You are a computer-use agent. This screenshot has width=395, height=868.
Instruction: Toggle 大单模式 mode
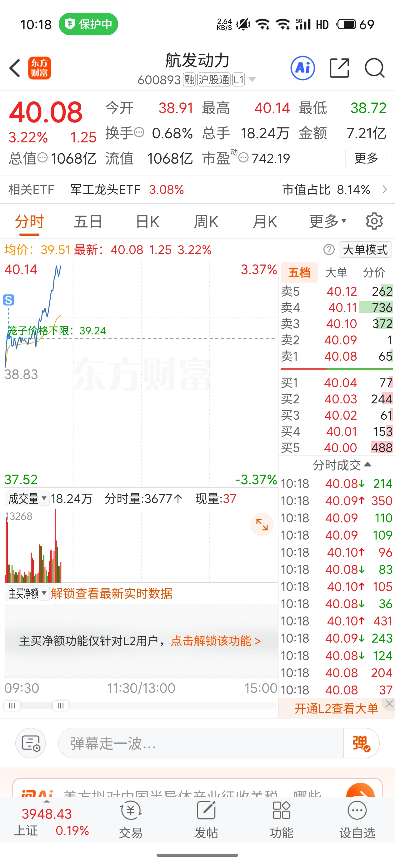coord(365,250)
